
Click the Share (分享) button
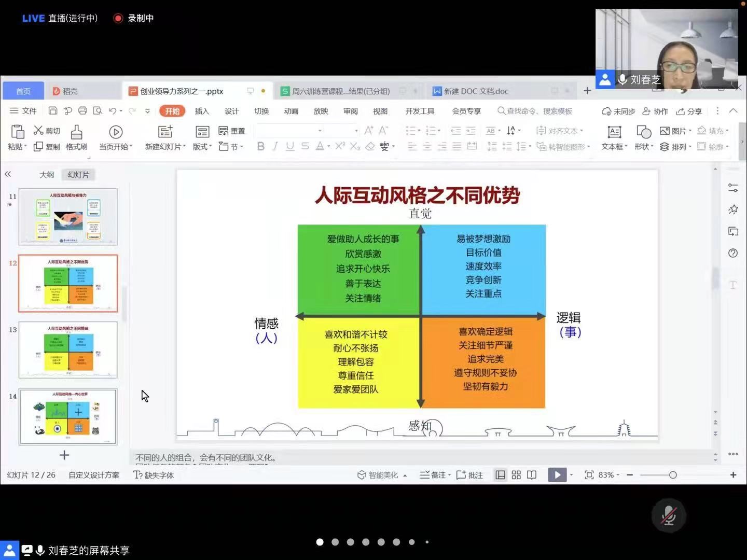pos(689,111)
